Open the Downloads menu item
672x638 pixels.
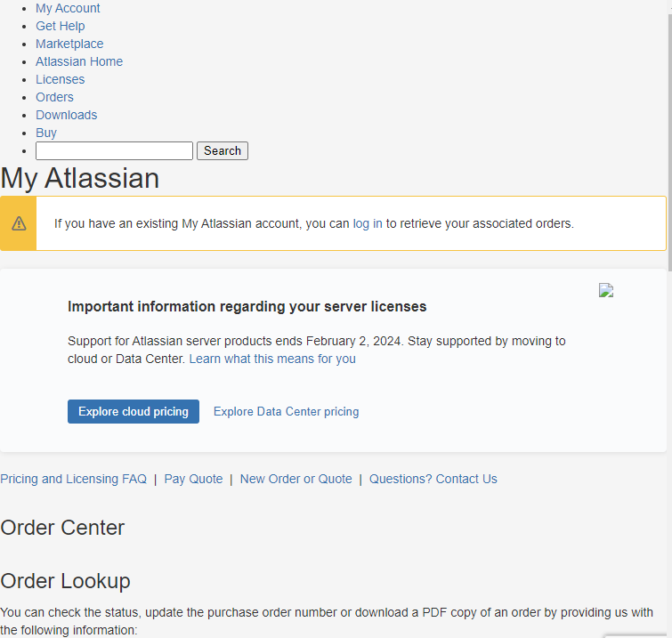[67, 115]
